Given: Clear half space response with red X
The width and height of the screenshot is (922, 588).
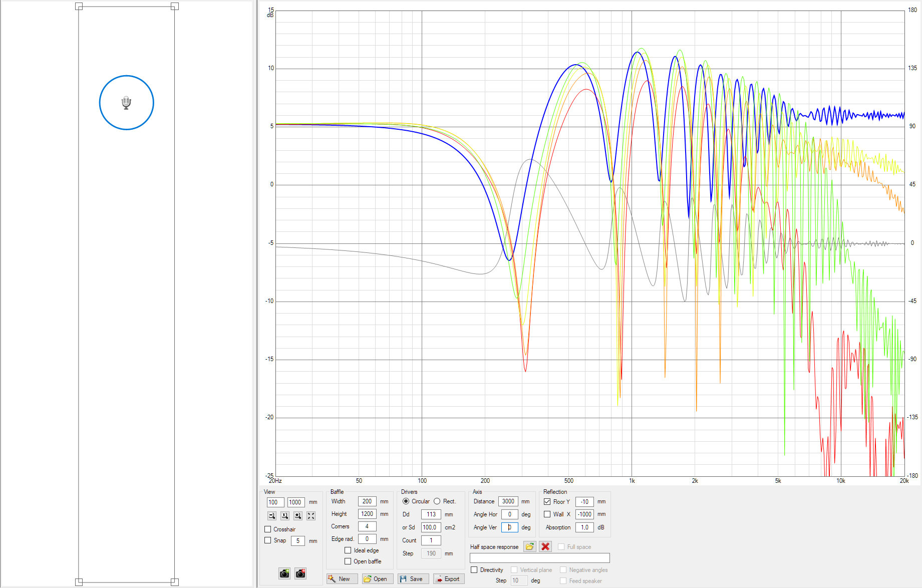Looking at the screenshot, I should 545,546.
